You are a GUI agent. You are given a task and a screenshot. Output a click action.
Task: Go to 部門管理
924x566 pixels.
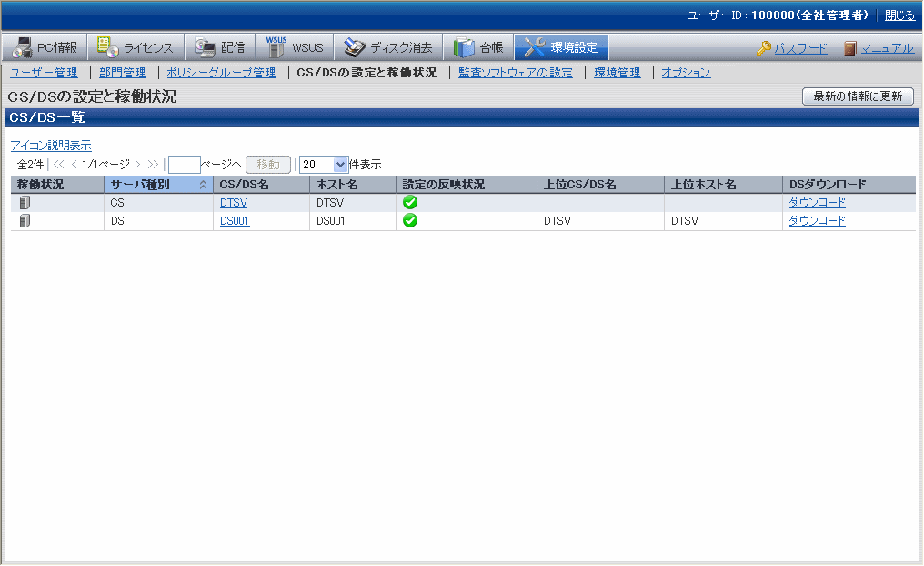pyautogui.click(x=123, y=73)
